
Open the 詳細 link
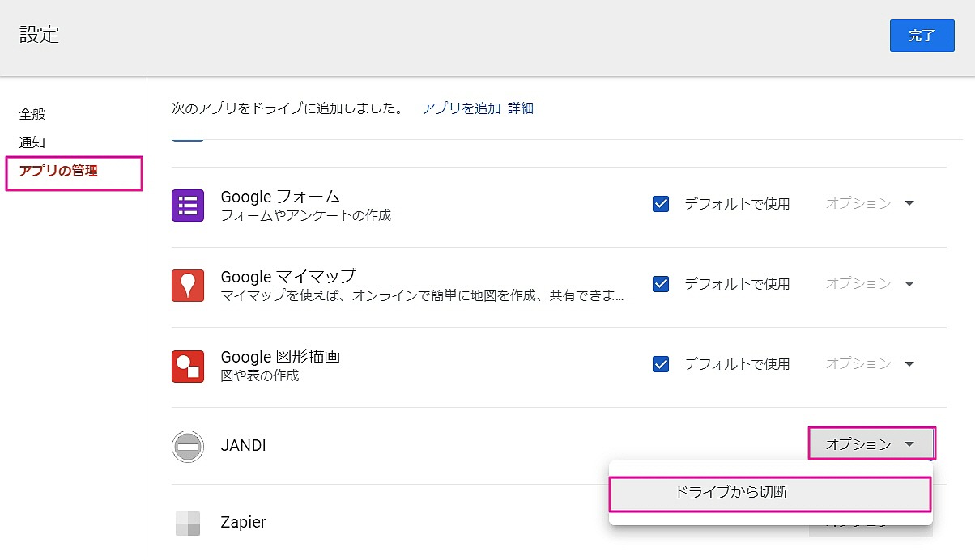(x=521, y=108)
